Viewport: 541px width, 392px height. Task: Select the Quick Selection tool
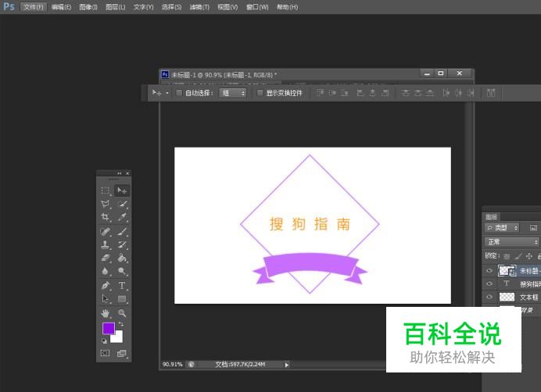[122, 204]
